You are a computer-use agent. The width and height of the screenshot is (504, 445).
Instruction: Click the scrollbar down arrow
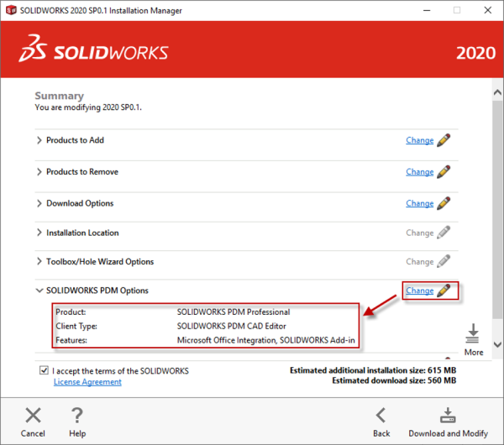(496, 345)
